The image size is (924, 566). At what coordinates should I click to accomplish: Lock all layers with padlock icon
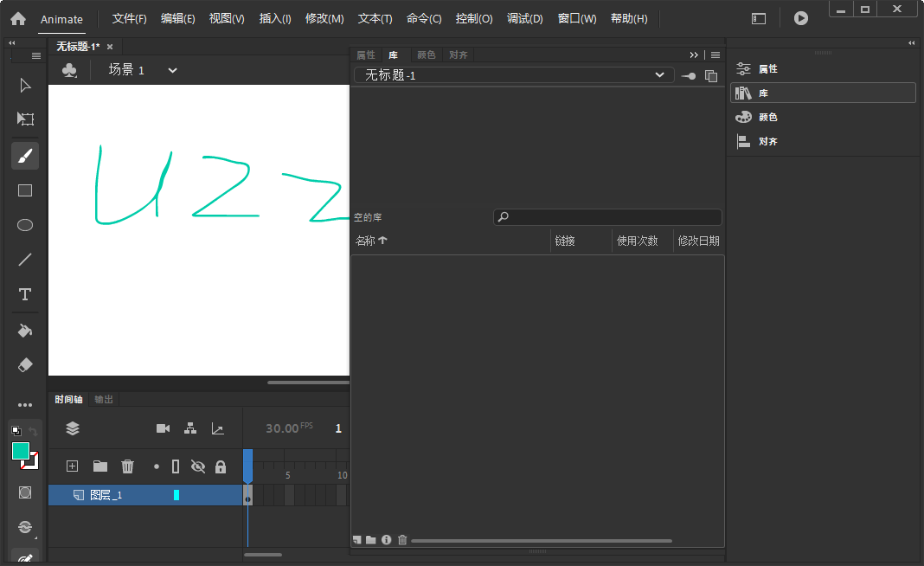[221, 466]
